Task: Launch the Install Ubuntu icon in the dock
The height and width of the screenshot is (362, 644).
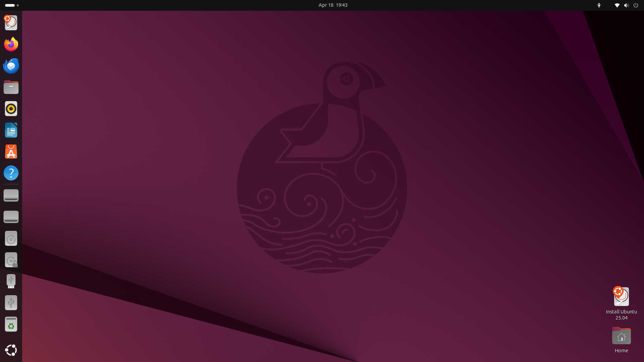Action: [x=11, y=23]
